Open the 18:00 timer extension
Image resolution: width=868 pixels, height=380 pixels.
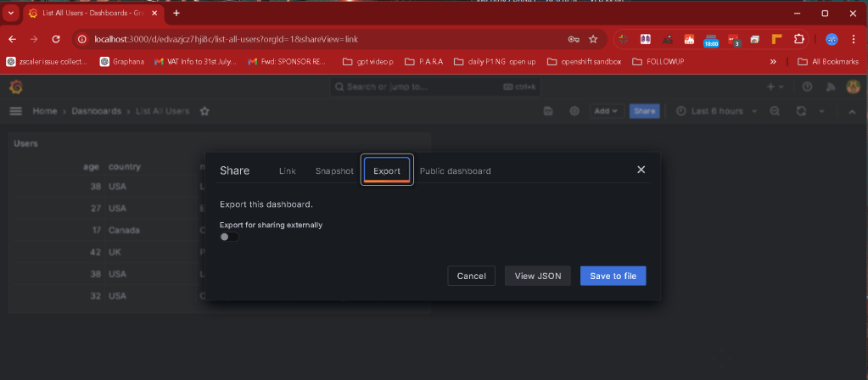click(x=711, y=40)
